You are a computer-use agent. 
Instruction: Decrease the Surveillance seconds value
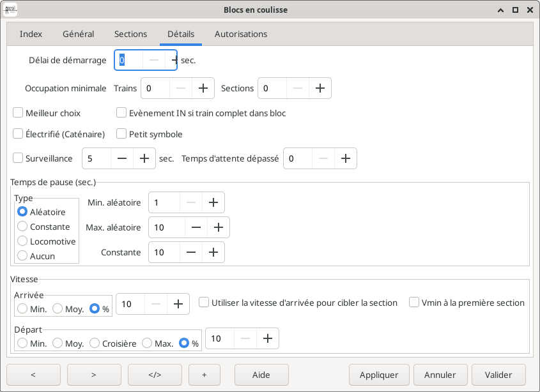121,158
